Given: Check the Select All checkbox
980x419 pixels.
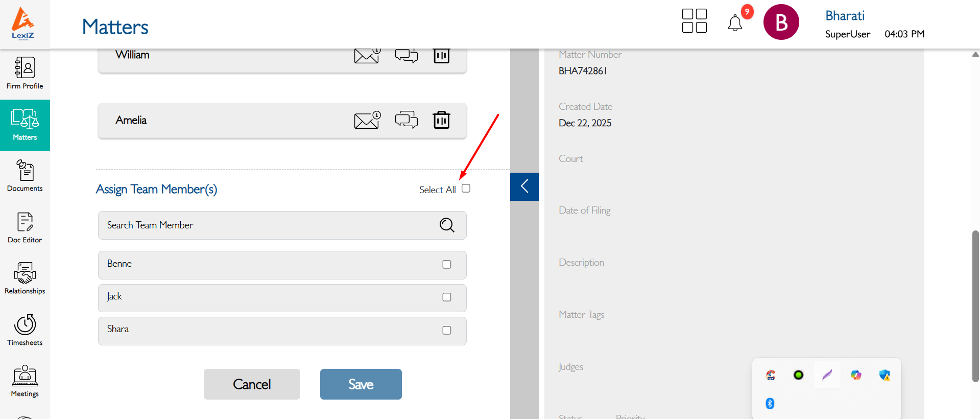Looking at the screenshot, I should pyautogui.click(x=466, y=189).
